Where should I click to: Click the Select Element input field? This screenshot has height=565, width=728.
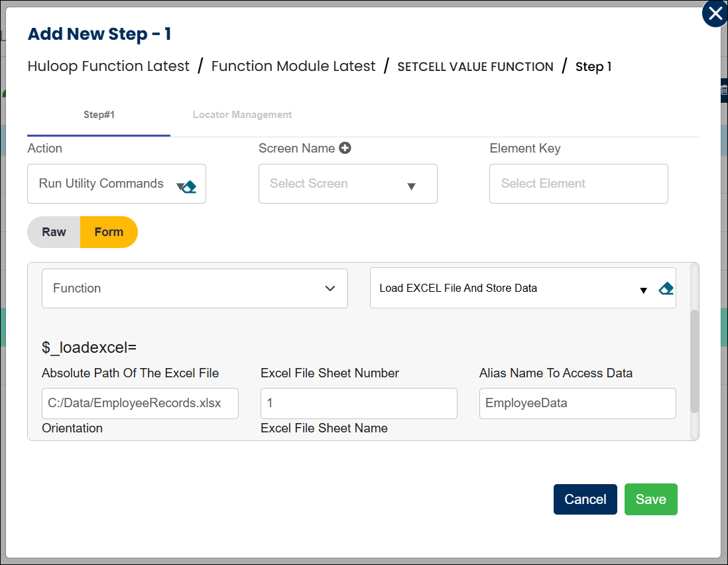(578, 184)
